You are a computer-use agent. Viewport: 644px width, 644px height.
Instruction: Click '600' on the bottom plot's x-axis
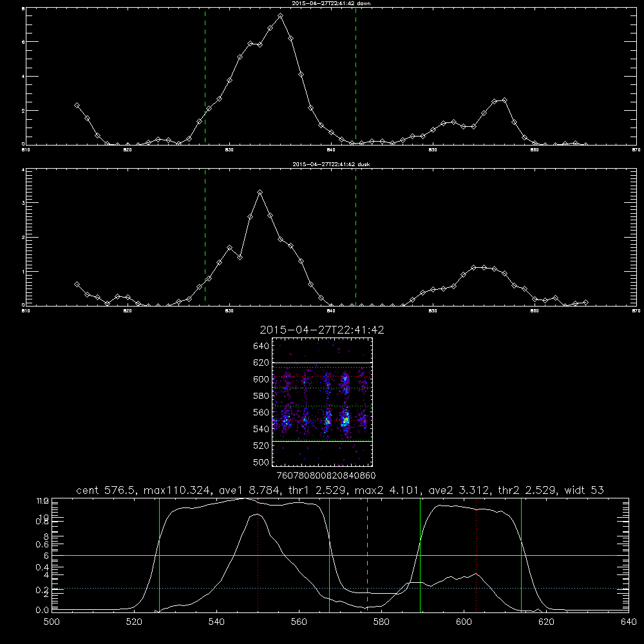(x=464, y=622)
